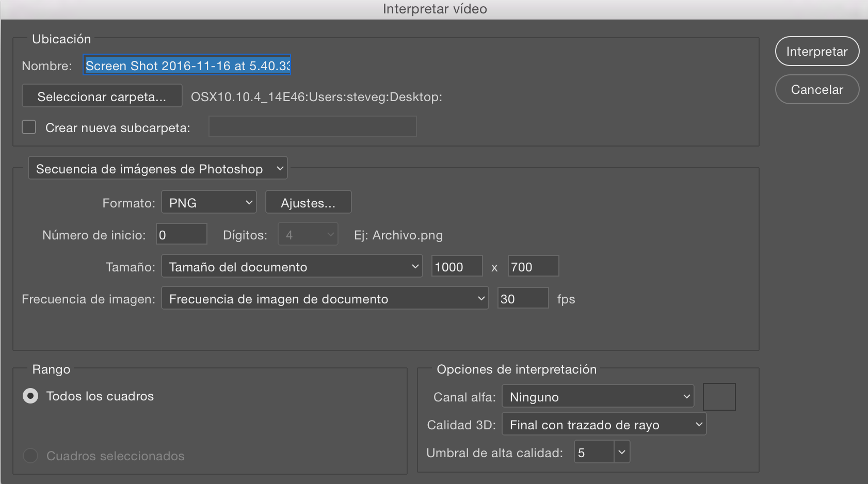Open the Dígitos dropdown
Image resolution: width=868 pixels, height=484 pixels.
308,234
